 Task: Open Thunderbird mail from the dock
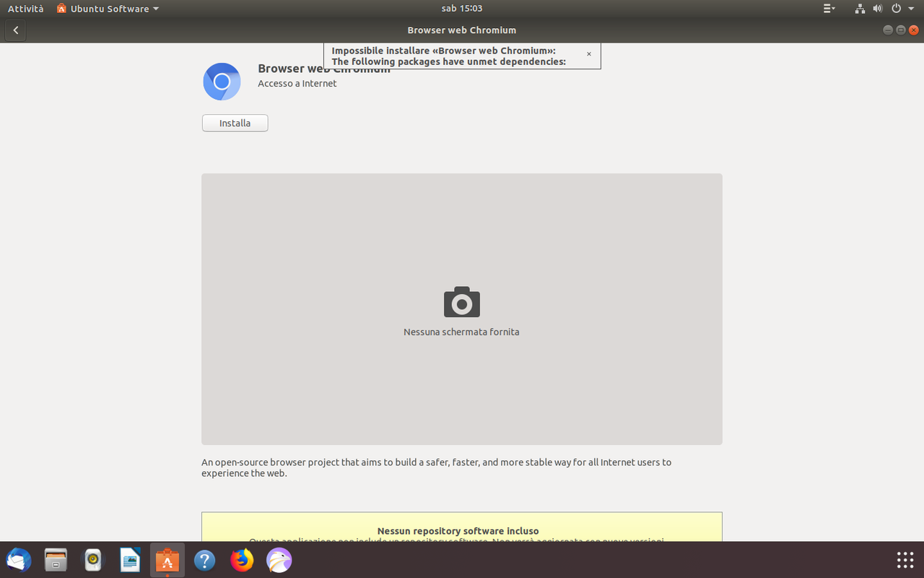[18, 560]
